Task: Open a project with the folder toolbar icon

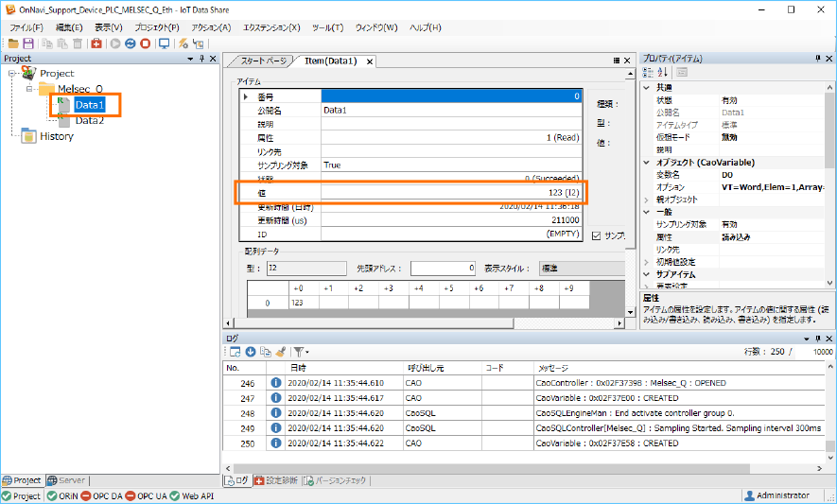Action: click(x=13, y=43)
